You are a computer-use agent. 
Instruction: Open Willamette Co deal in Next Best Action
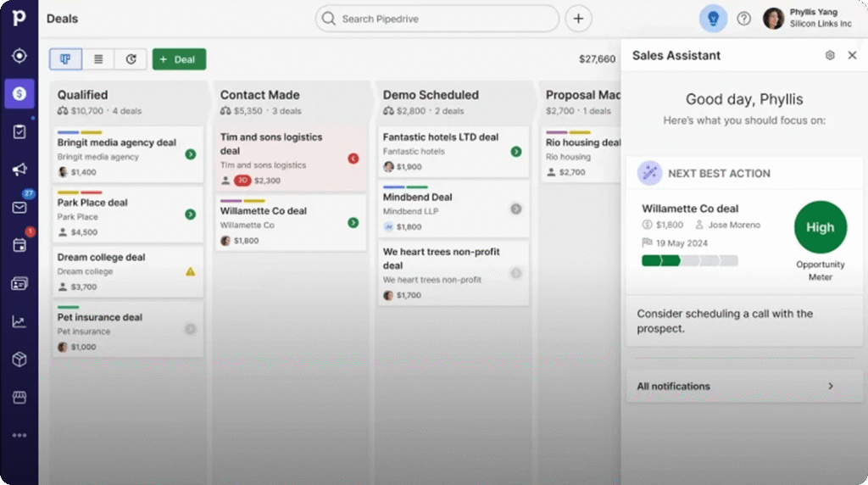[x=690, y=209]
